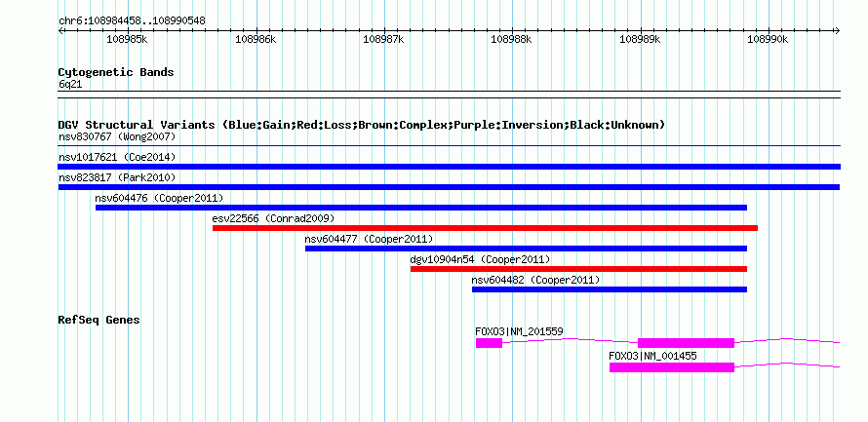
Task: Click the RefSeq Genes track title
Action: [x=99, y=320]
